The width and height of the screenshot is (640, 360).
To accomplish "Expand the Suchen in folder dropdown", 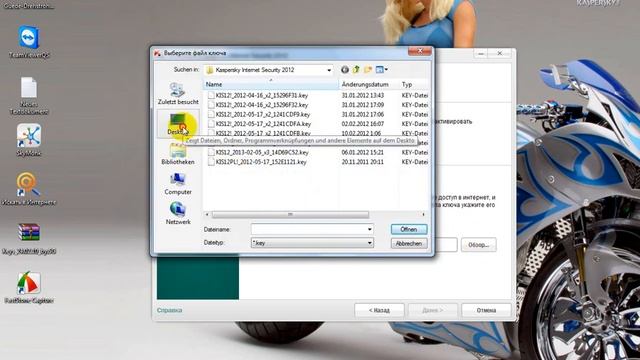I will click(x=329, y=70).
